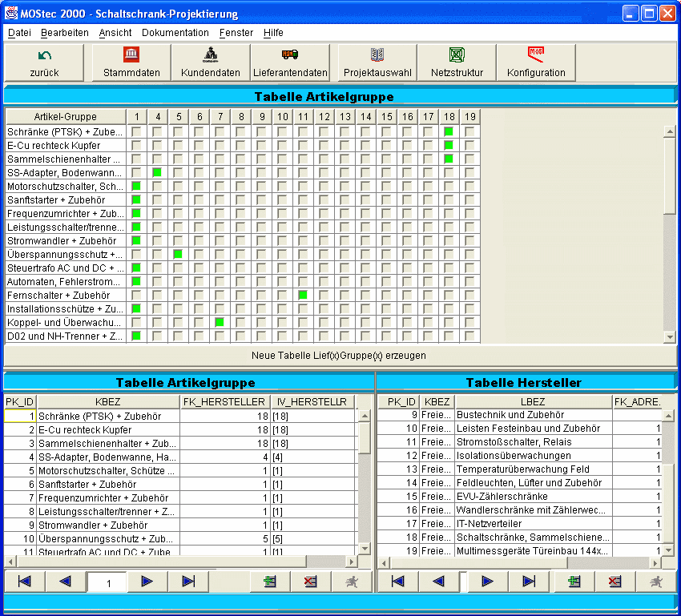Open Netzstruktur toolbar button
Screen dimensions: 681x616
click(x=457, y=62)
